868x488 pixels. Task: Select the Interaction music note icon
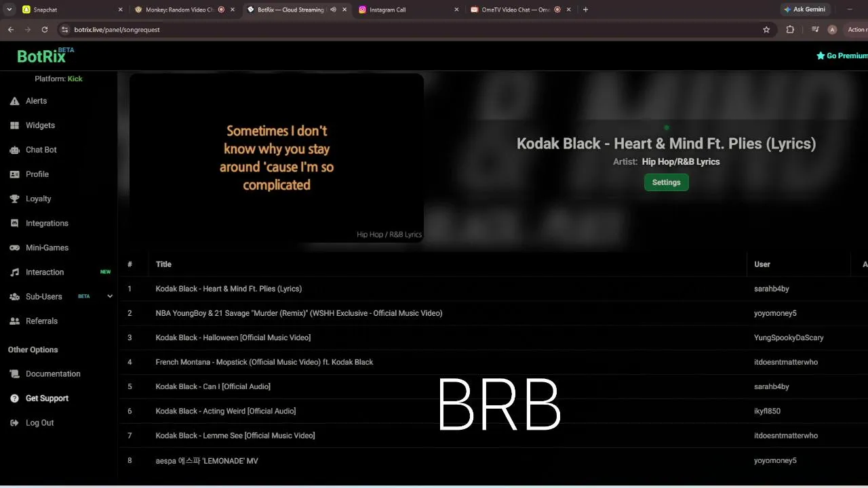pos(14,272)
